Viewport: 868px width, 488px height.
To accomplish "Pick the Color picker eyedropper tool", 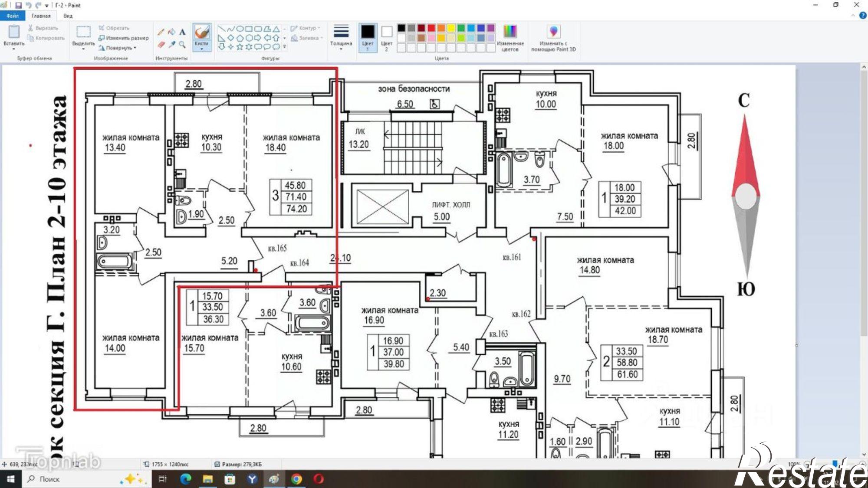I will tap(172, 44).
